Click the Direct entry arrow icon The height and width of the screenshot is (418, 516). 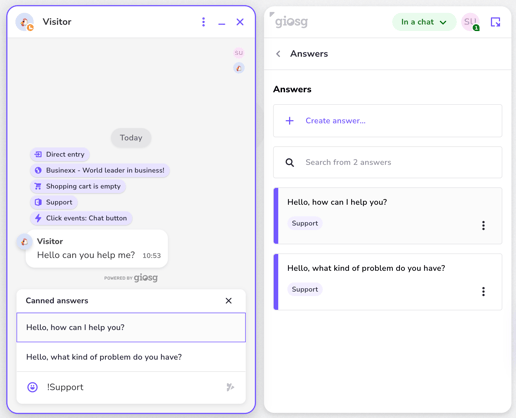(38, 154)
